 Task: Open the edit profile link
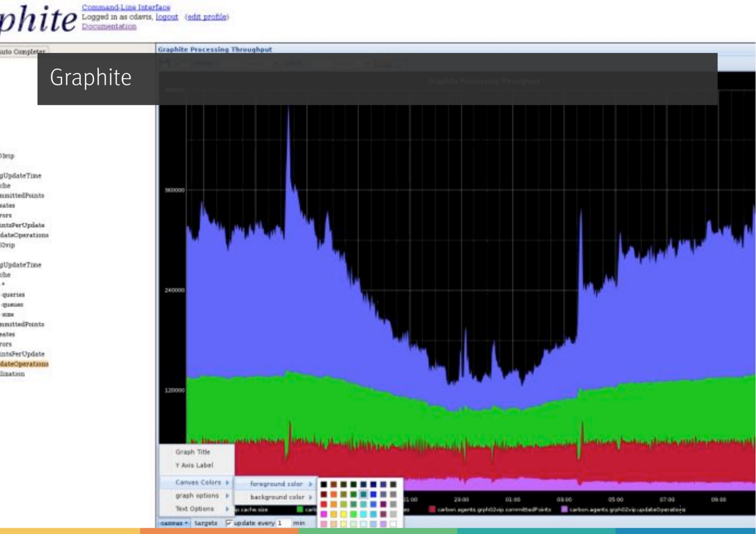(206, 17)
